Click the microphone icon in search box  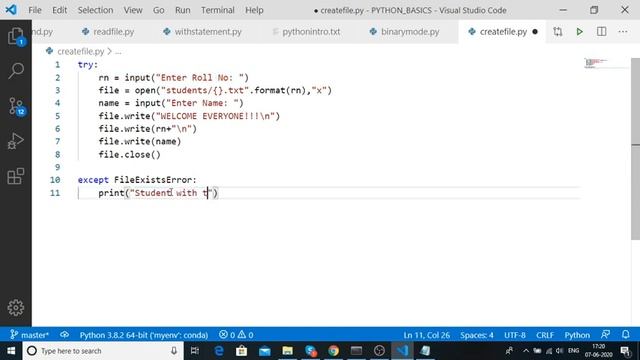point(174,351)
